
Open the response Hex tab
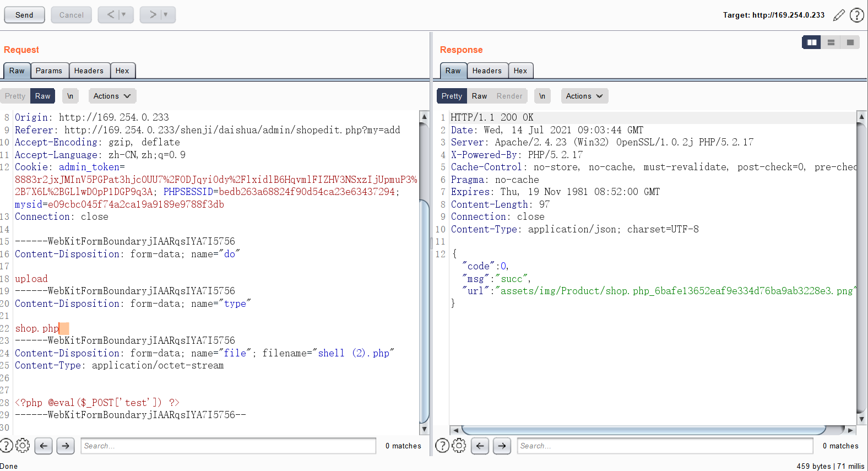pos(520,71)
